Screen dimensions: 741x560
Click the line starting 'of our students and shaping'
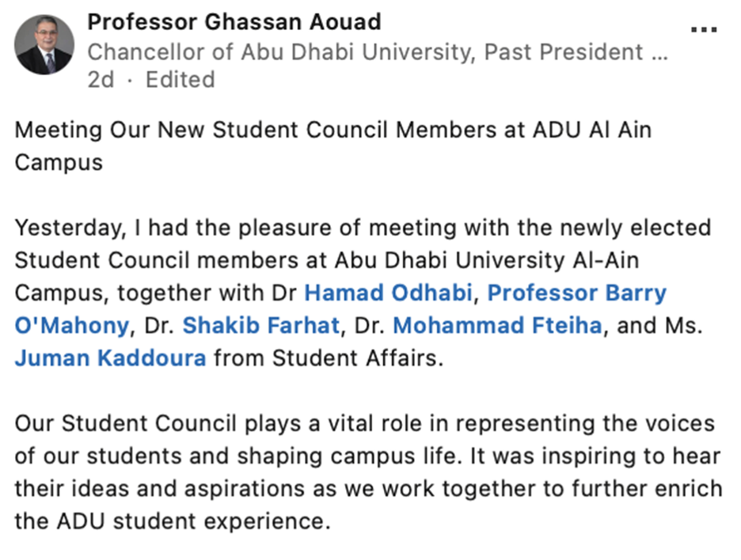367,456
